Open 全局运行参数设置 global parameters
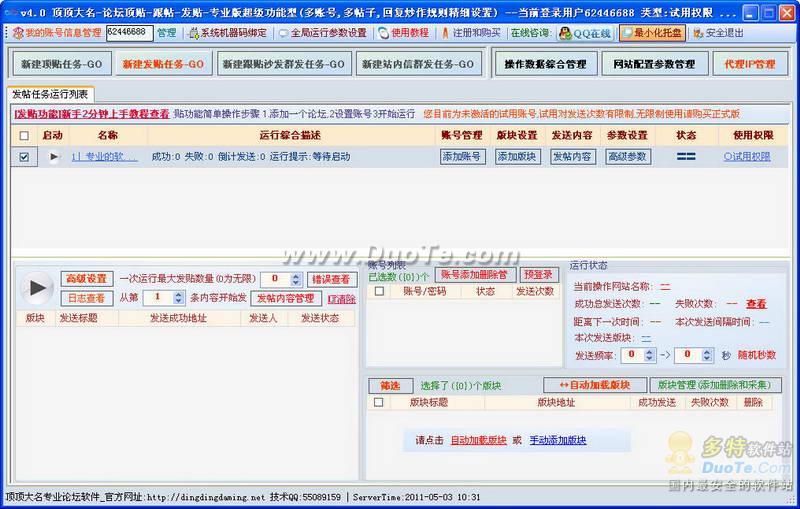Viewport: 800px width, 509px height. coord(323,33)
